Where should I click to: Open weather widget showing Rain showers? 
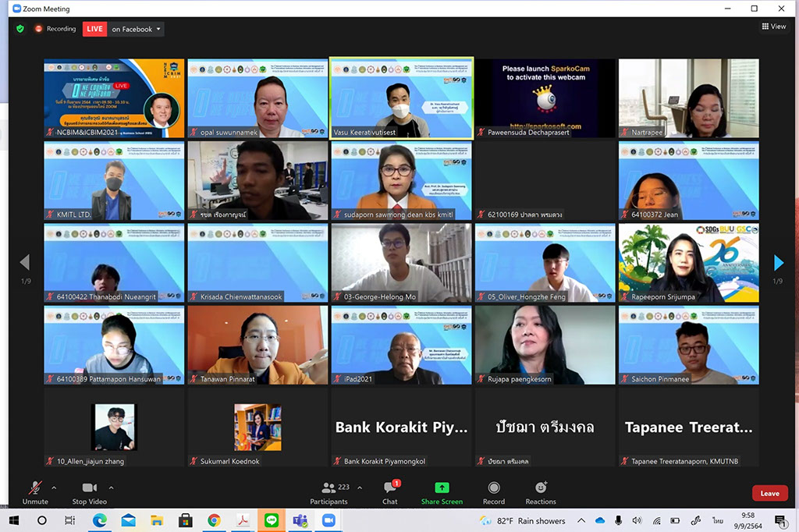pyautogui.click(x=523, y=521)
